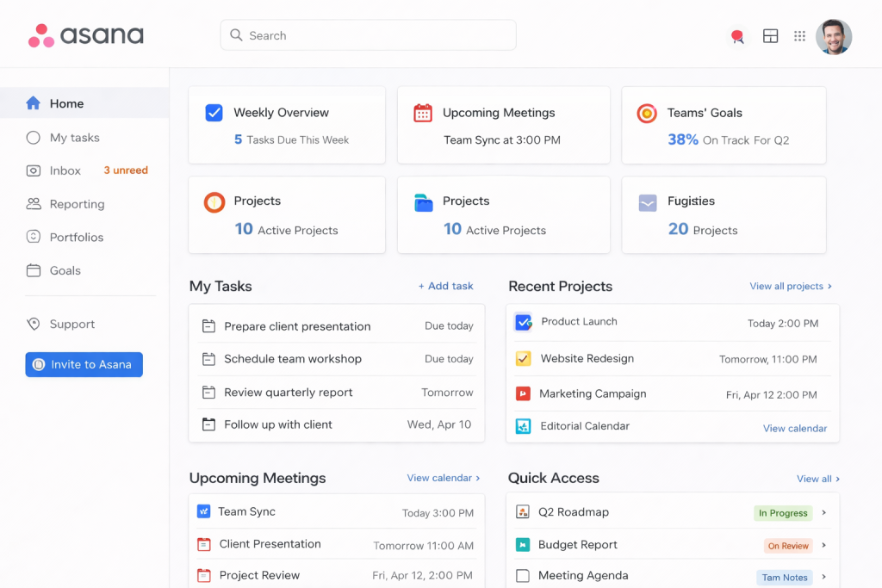The height and width of the screenshot is (588, 882).
Task: Click the red notification bell icon
Action: tap(736, 36)
